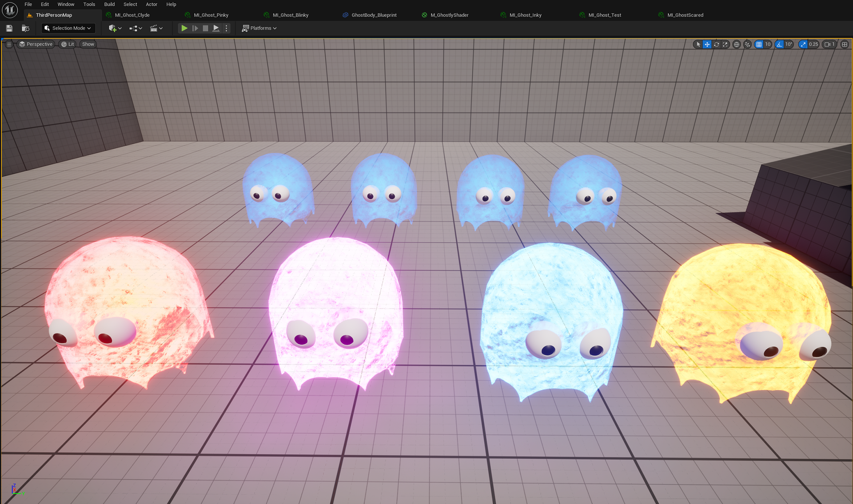Click the Save current level icon
This screenshot has height=504, width=853.
point(9,28)
